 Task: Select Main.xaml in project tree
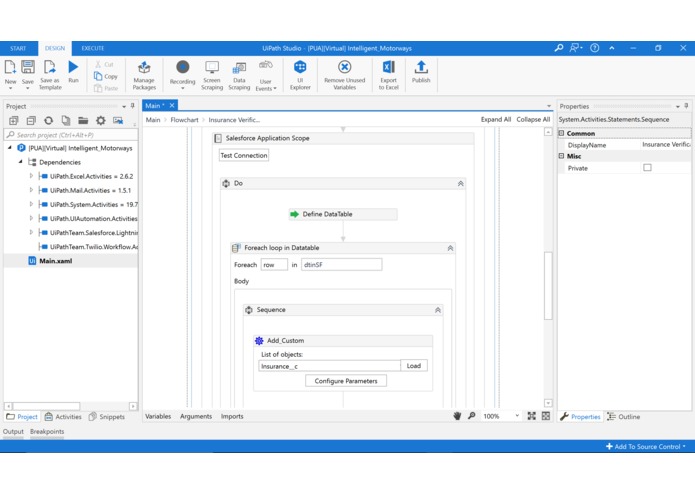click(x=55, y=261)
